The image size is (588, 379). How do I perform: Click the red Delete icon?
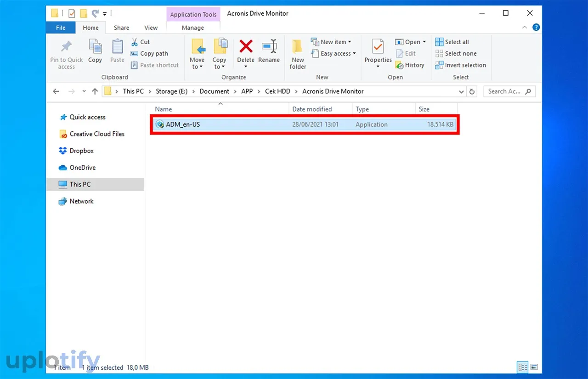pos(246,46)
